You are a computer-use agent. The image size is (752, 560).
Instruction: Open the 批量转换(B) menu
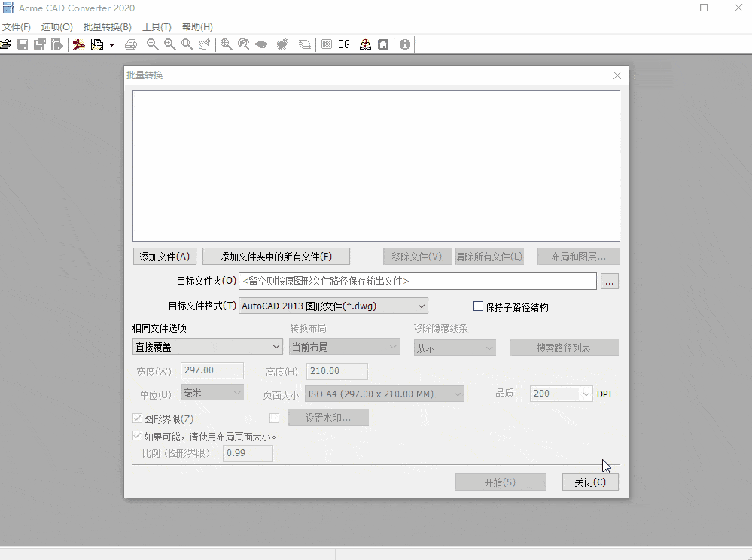[108, 27]
